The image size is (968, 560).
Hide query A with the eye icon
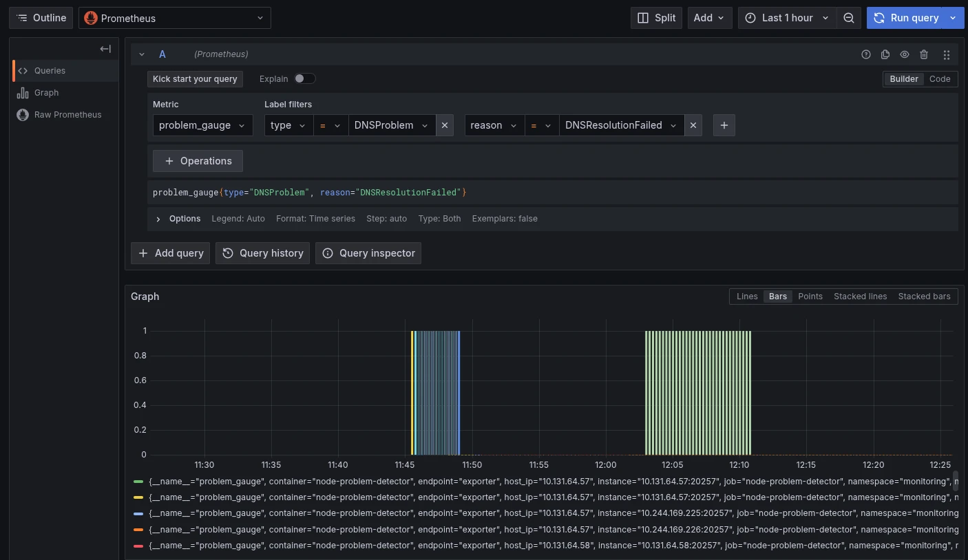pyautogui.click(x=905, y=54)
